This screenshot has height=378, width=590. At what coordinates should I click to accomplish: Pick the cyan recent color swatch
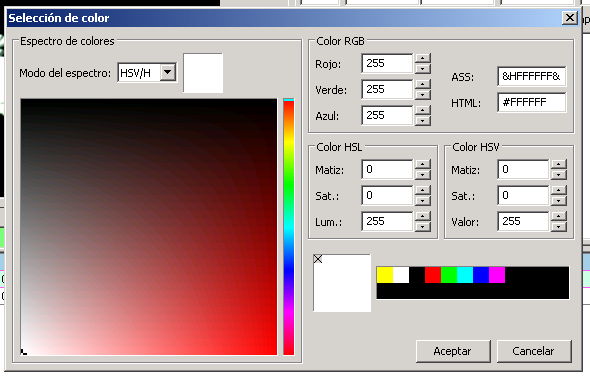(x=465, y=275)
